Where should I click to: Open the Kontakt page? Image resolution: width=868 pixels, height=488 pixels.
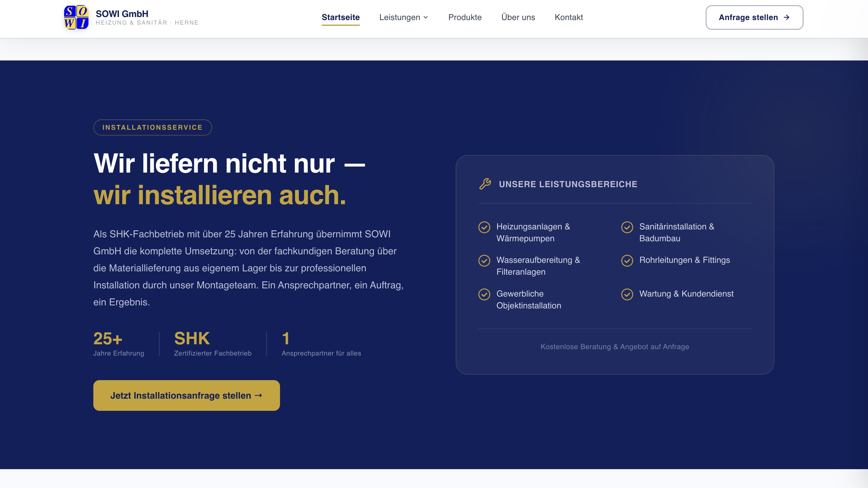(x=569, y=18)
